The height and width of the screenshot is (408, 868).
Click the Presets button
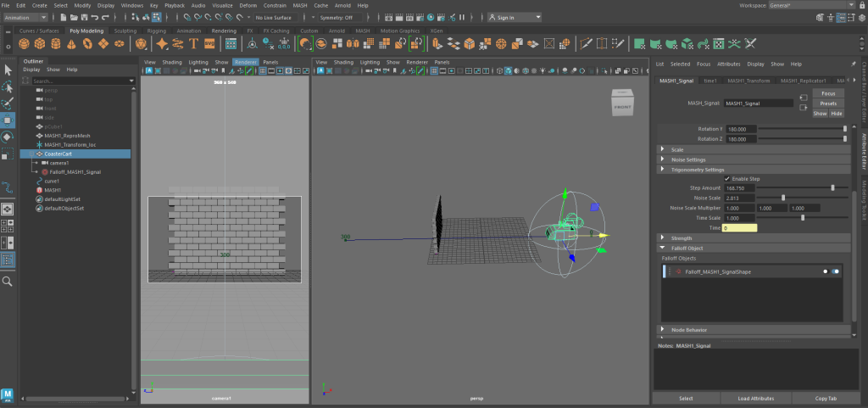click(x=827, y=103)
